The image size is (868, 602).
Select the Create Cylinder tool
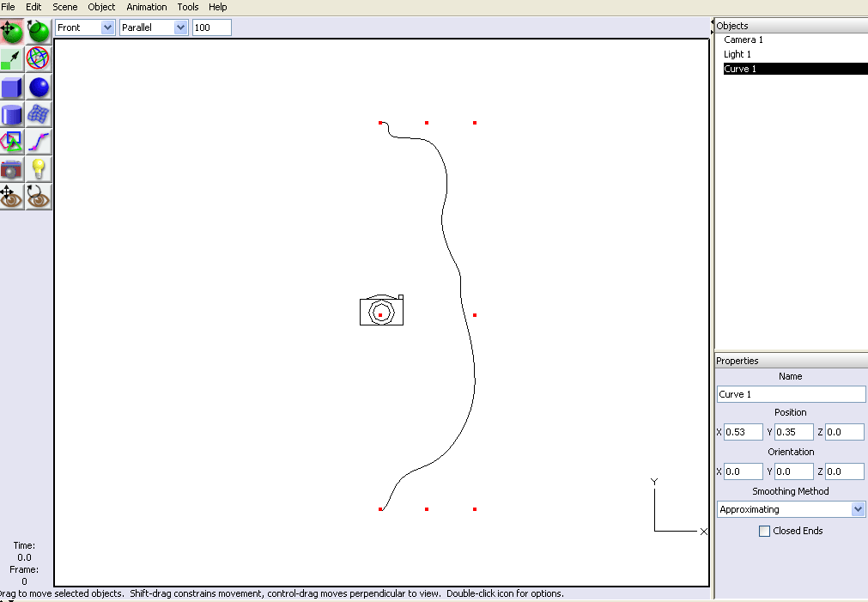tap(12, 114)
